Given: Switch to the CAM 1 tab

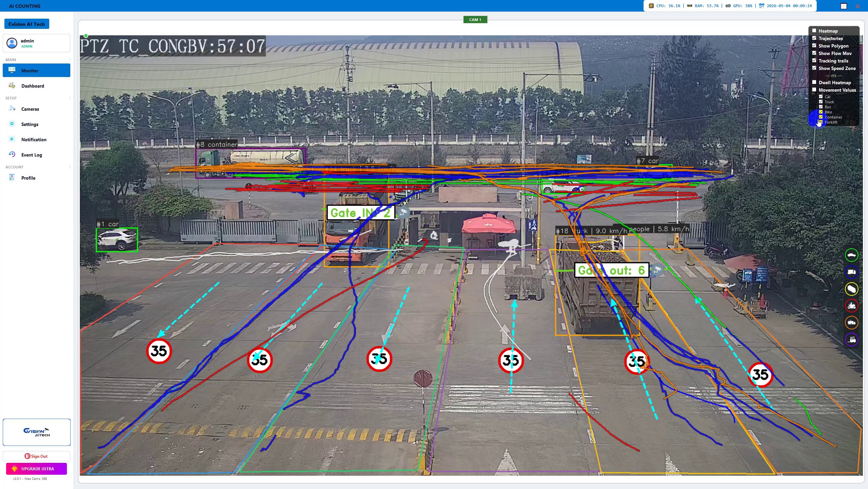Looking at the screenshot, I should click(475, 20).
